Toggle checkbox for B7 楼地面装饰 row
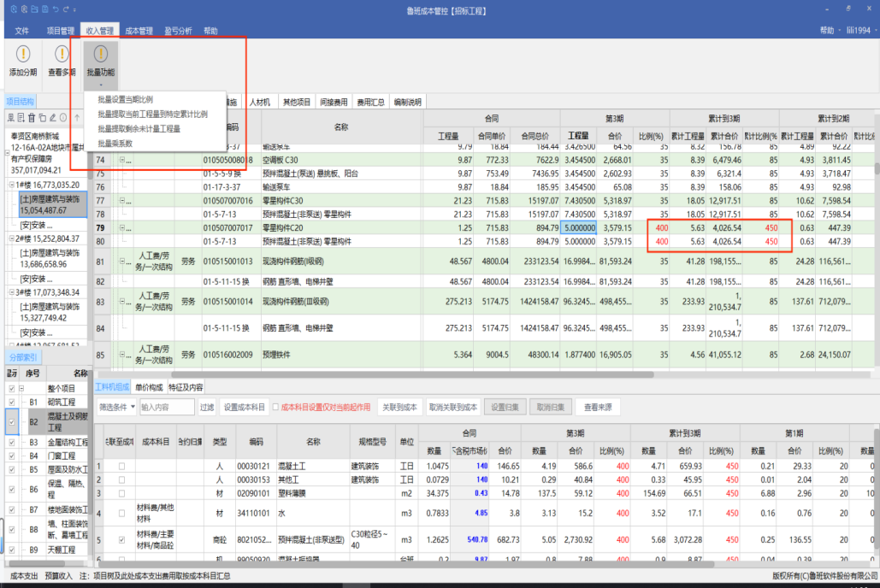This screenshot has height=588, width=880. point(12,509)
